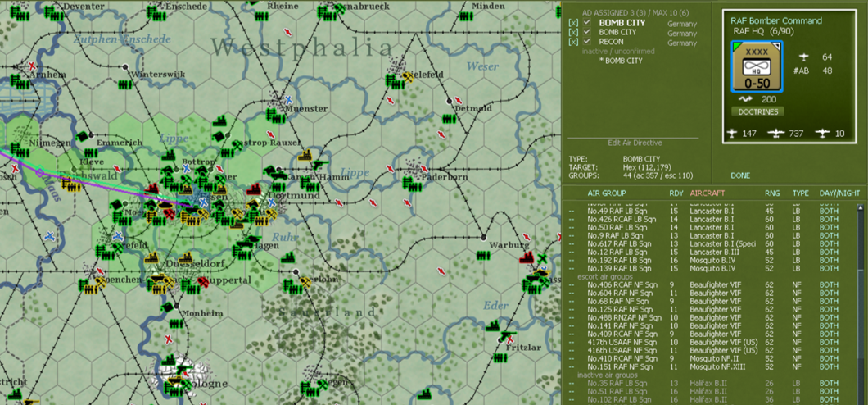Screen dimensions: 868x405
Task: Open RAF Bomber Command title link
Action: click(776, 21)
